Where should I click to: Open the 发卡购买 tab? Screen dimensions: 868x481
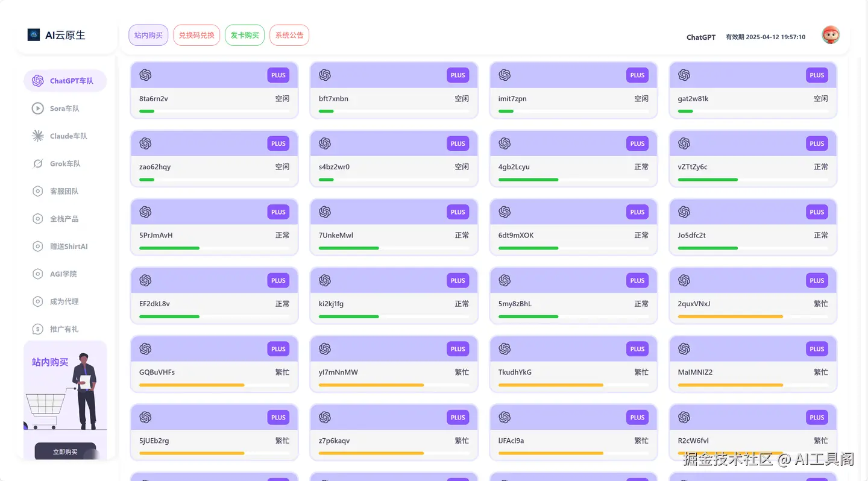pyautogui.click(x=245, y=35)
